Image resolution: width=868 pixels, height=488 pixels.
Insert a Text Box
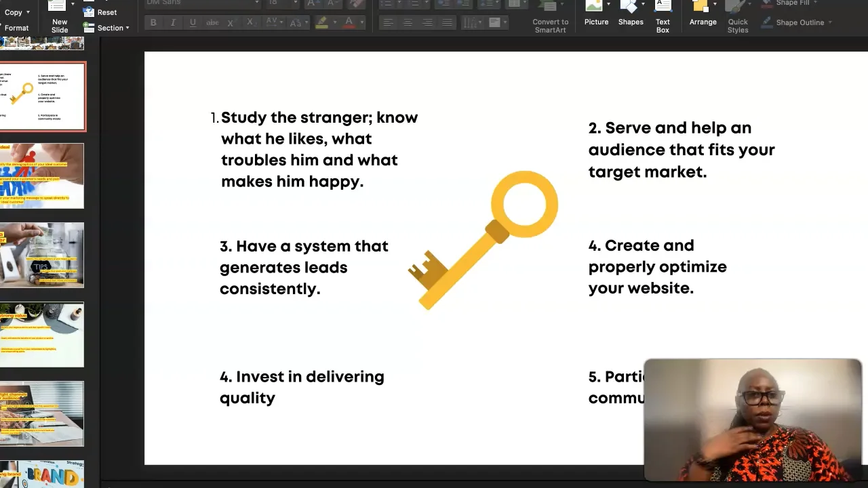(663, 17)
